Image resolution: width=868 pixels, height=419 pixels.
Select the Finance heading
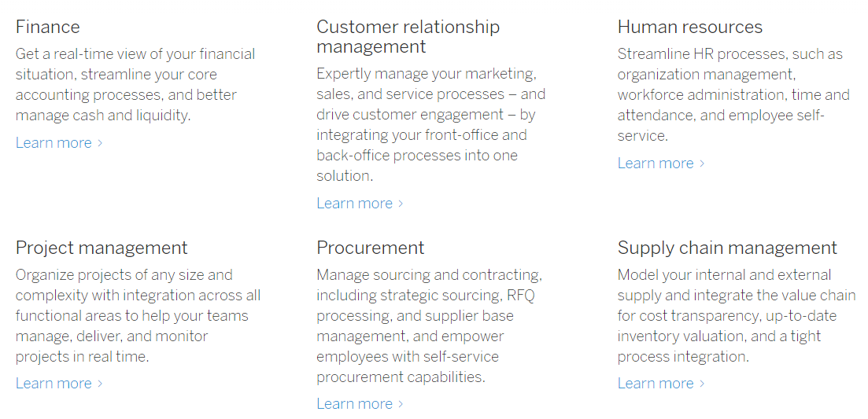click(47, 27)
